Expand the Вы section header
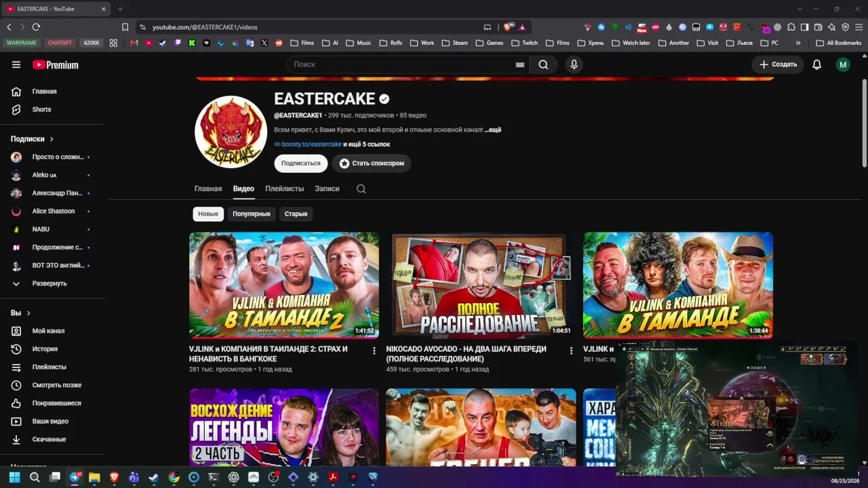868x488 pixels. 20,313
